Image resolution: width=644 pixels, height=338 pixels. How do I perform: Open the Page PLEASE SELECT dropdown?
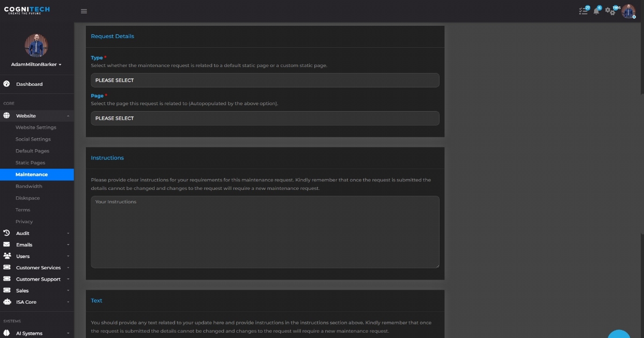265,118
